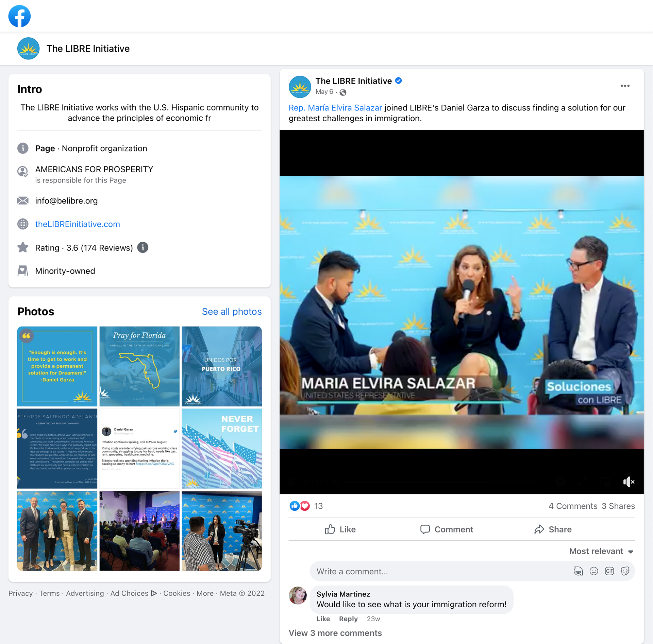Screen dimensions: 653x644
Task: Open the post options three-dot menu
Action: pyautogui.click(x=625, y=86)
